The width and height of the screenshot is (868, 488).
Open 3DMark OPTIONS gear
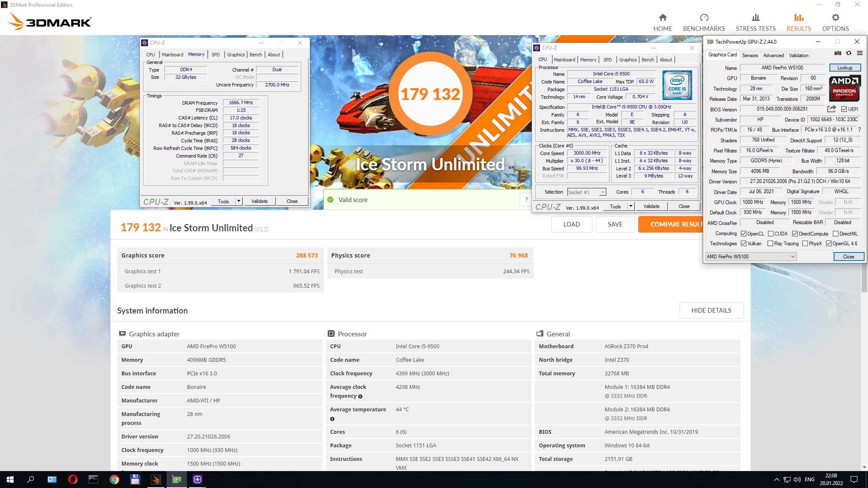[x=835, y=23]
